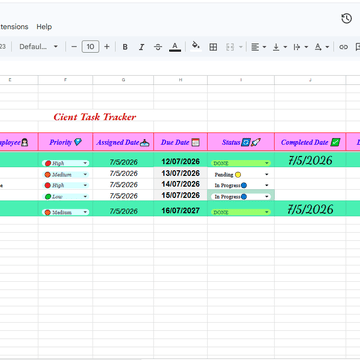
Task: Open the Pending status dropdown
Action: tap(241, 174)
